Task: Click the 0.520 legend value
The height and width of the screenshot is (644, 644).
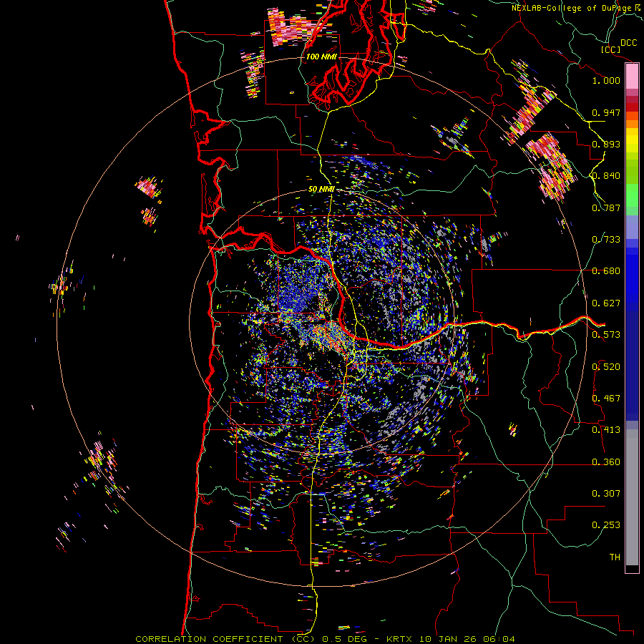Action: pyautogui.click(x=606, y=367)
